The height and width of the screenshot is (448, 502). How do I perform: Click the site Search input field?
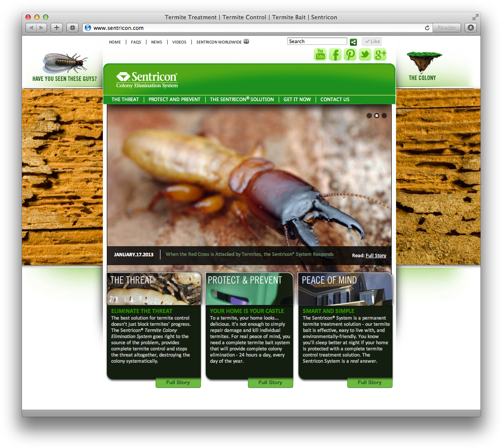(x=317, y=41)
